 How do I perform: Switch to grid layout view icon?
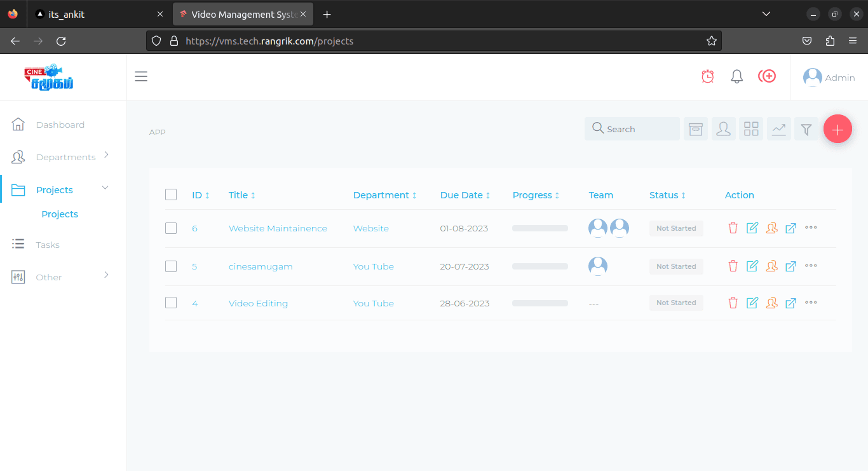click(751, 128)
